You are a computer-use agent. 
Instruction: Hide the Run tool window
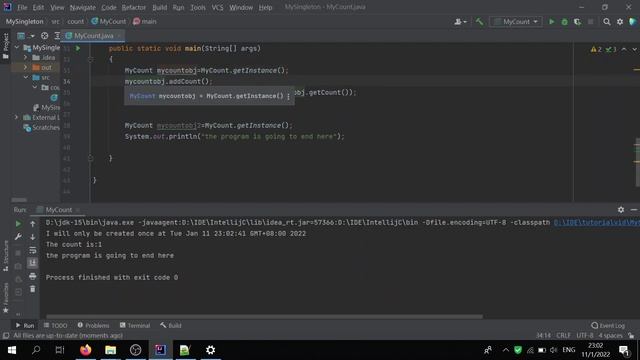[x=633, y=209]
